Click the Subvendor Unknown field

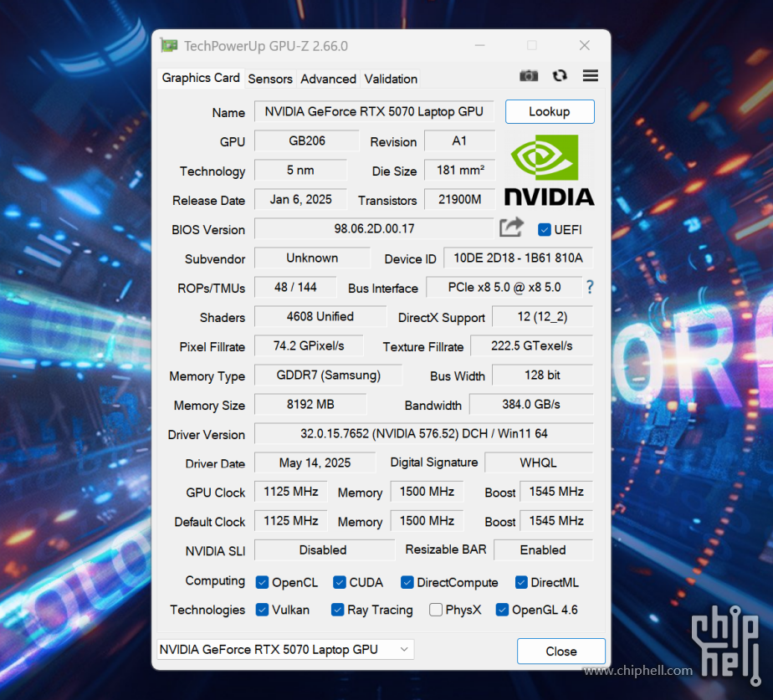pos(312,258)
